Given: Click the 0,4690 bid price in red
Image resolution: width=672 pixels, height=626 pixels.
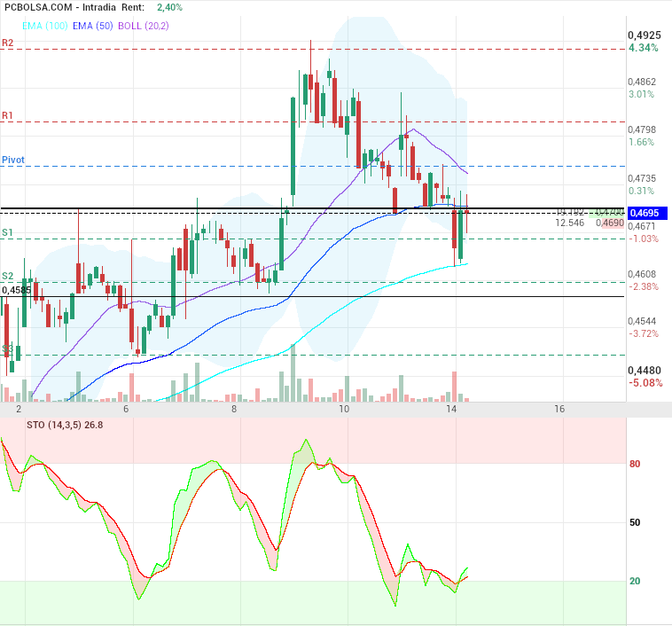Looking at the screenshot, I should tap(608, 223).
